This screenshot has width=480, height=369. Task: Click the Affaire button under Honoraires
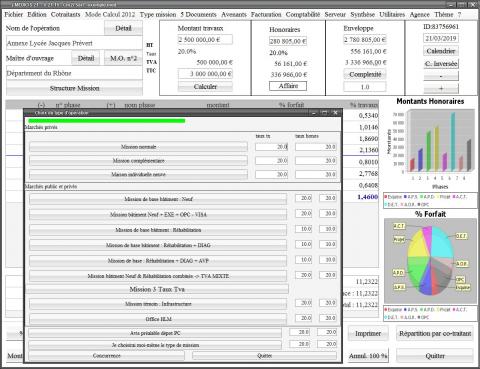[288, 86]
